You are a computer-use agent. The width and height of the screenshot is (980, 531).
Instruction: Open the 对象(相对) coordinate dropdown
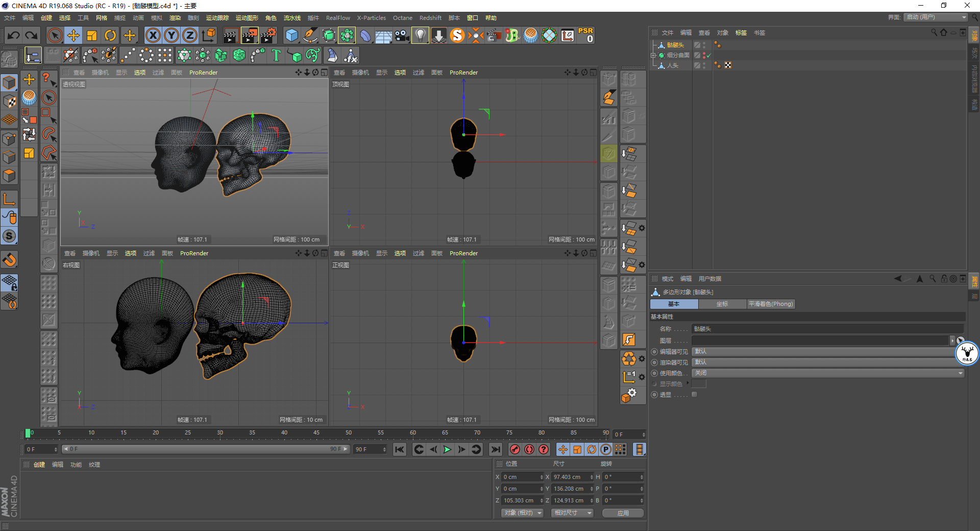click(522, 513)
